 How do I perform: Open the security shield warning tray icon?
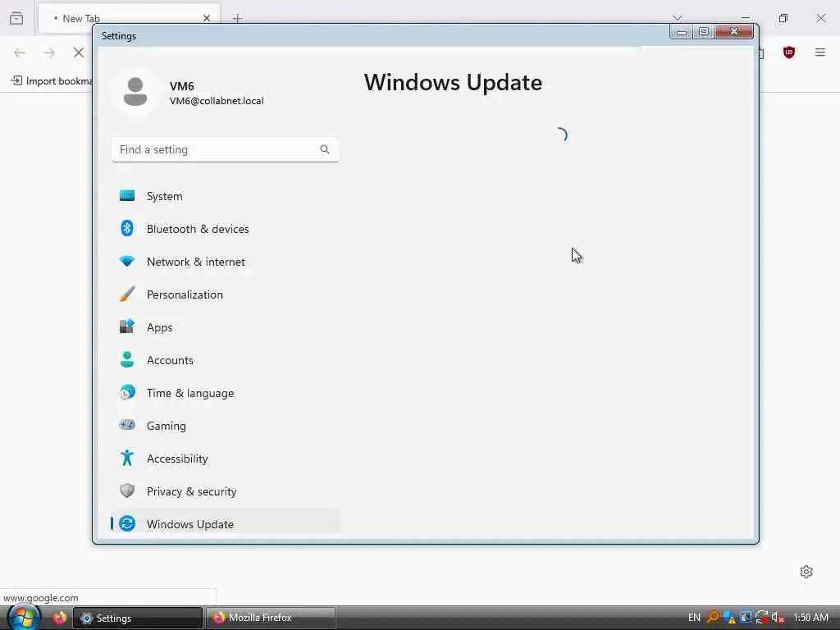click(x=729, y=618)
